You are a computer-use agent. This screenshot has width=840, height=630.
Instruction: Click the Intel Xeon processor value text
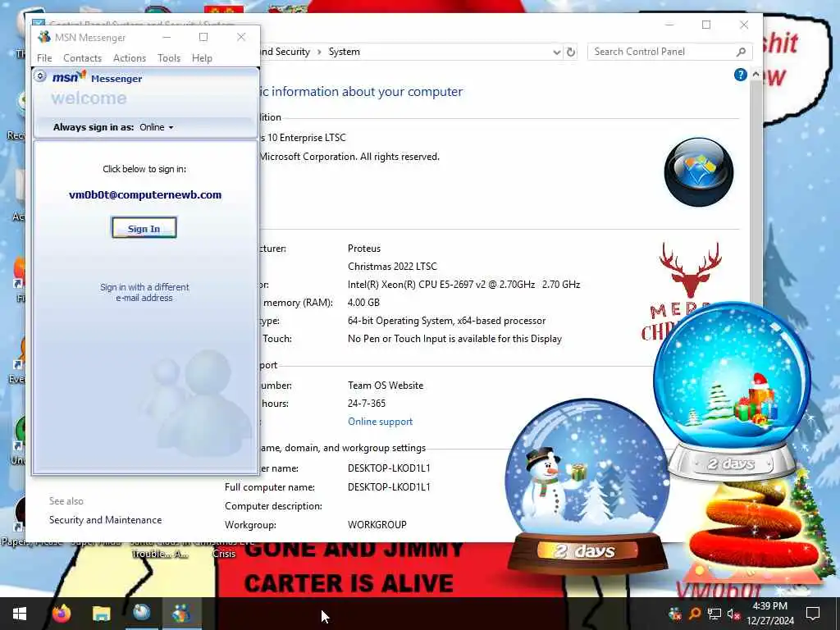464,285
